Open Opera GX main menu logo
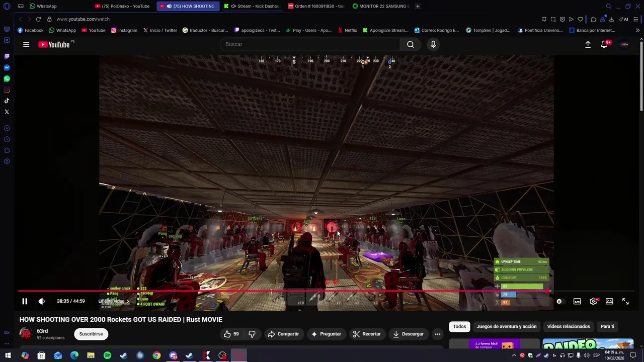 tap(7, 6)
